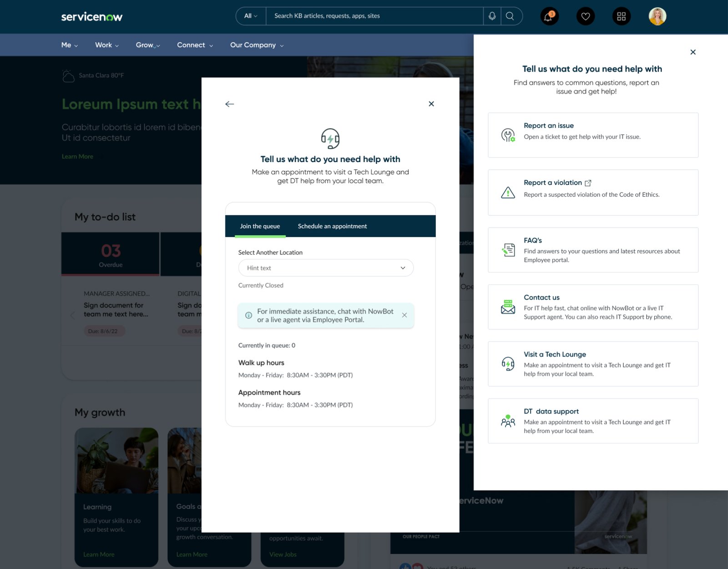The height and width of the screenshot is (569, 728).
Task: Open Report a violation link
Action: [553, 183]
